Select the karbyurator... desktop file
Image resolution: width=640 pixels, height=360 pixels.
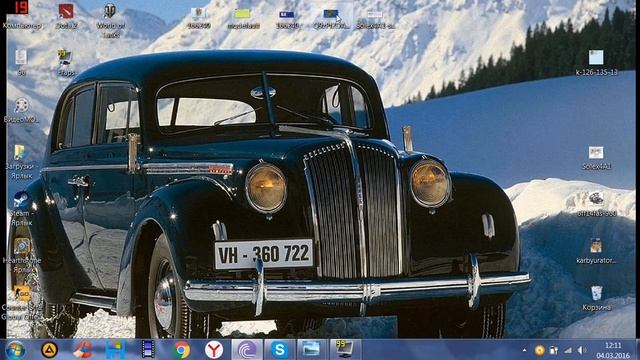click(x=596, y=251)
